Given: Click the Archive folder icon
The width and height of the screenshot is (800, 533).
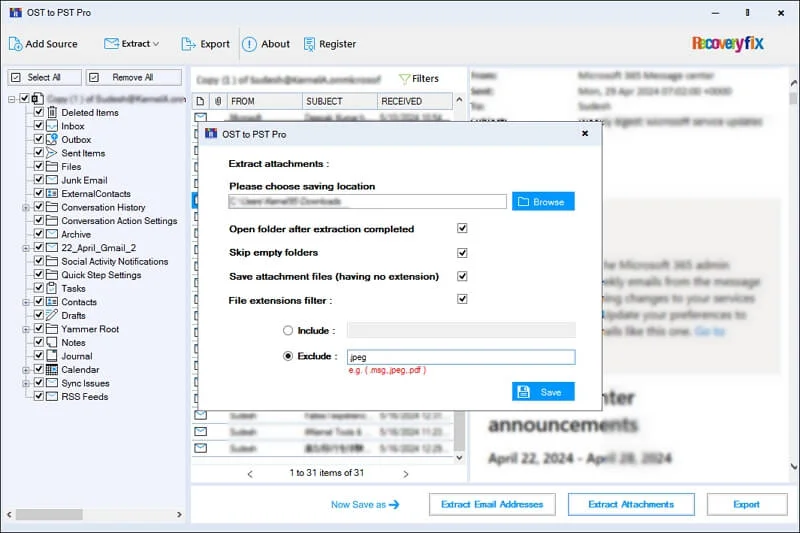Looking at the screenshot, I should [x=52, y=234].
